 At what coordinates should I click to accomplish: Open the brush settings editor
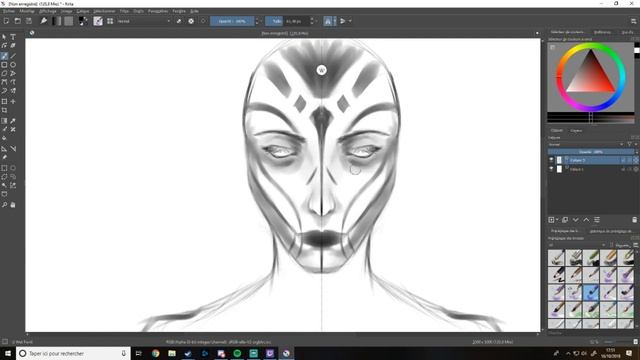(98, 21)
